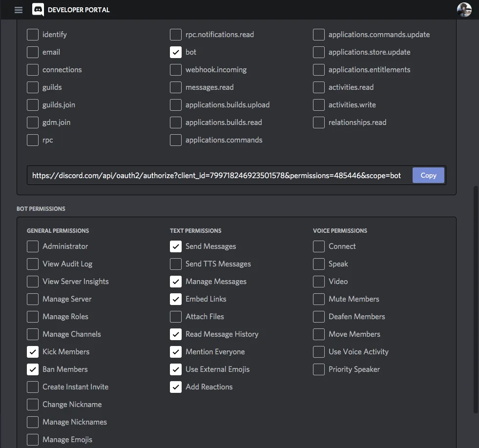Disable the bot scope

(175, 52)
